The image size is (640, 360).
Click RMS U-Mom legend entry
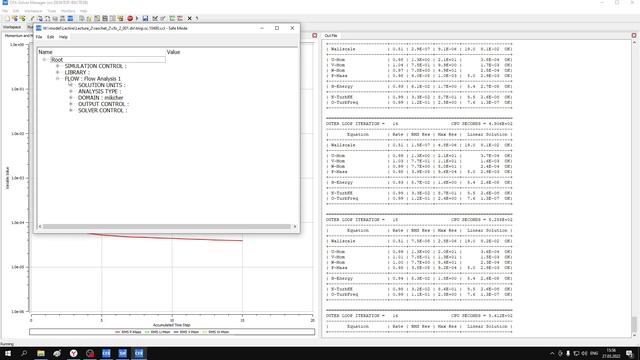158,332
